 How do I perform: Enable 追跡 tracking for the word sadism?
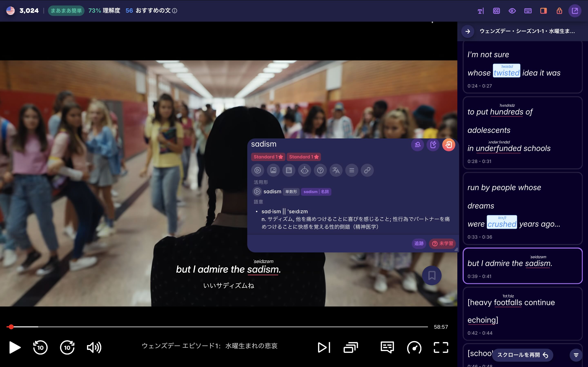pos(419,244)
